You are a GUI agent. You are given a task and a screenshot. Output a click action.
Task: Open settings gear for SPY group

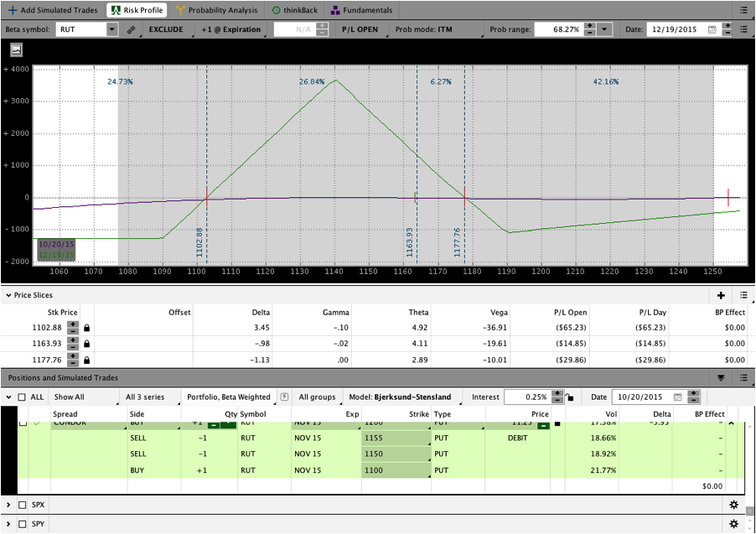pyautogui.click(x=734, y=524)
